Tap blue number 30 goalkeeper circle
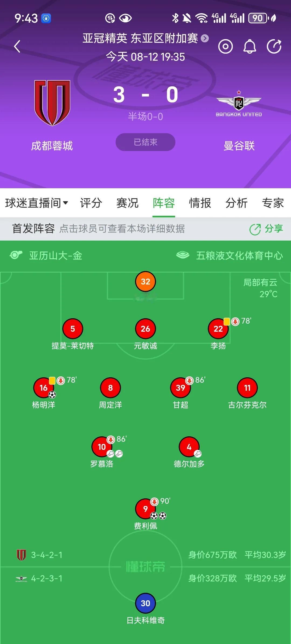Viewport: 291px width, 644px height. [145, 603]
